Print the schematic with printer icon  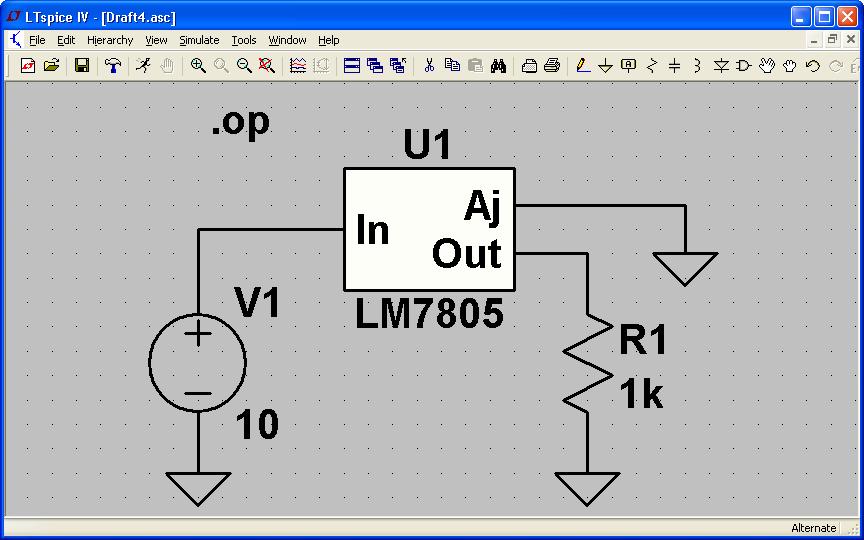click(x=552, y=66)
